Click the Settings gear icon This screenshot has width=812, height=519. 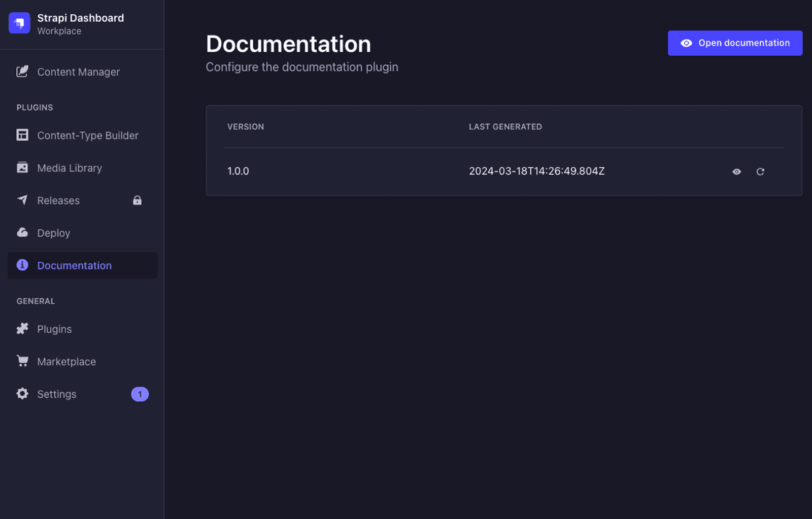point(22,394)
